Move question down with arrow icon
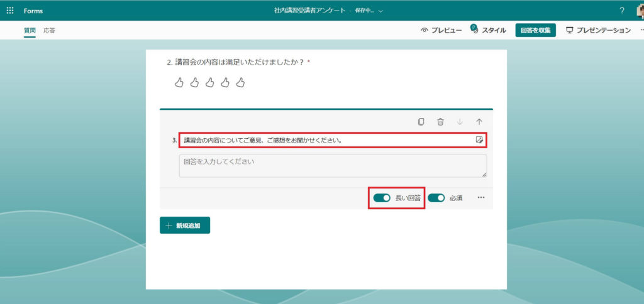The height and width of the screenshot is (304, 644). point(460,122)
